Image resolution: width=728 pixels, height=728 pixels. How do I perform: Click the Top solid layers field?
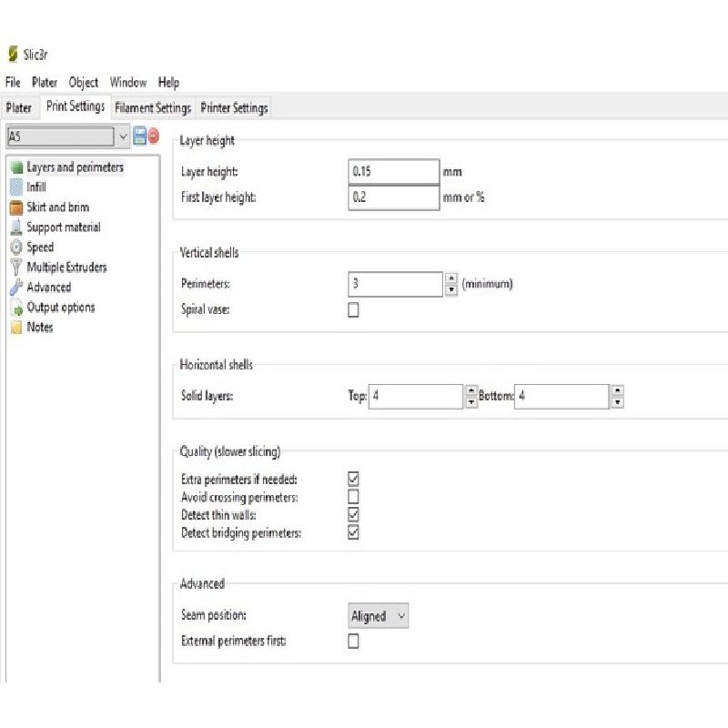click(416, 396)
